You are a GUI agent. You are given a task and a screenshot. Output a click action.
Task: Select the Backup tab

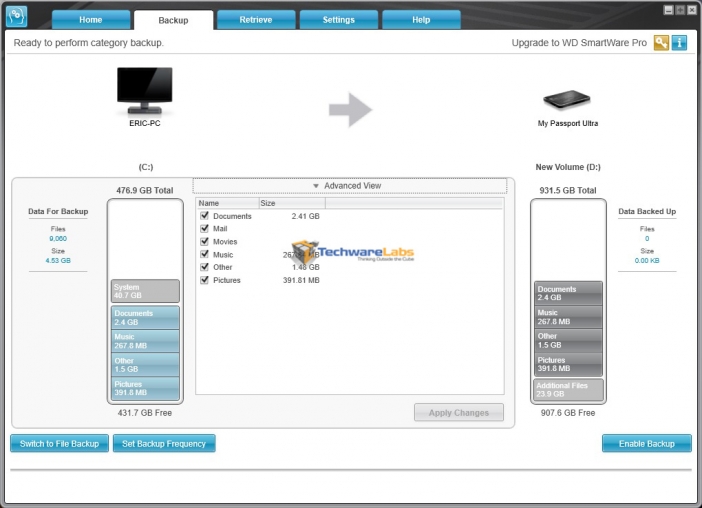pyautogui.click(x=173, y=20)
